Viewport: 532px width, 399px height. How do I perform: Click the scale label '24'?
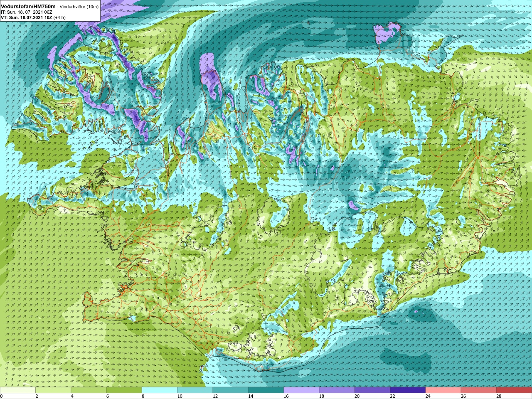[428, 396]
